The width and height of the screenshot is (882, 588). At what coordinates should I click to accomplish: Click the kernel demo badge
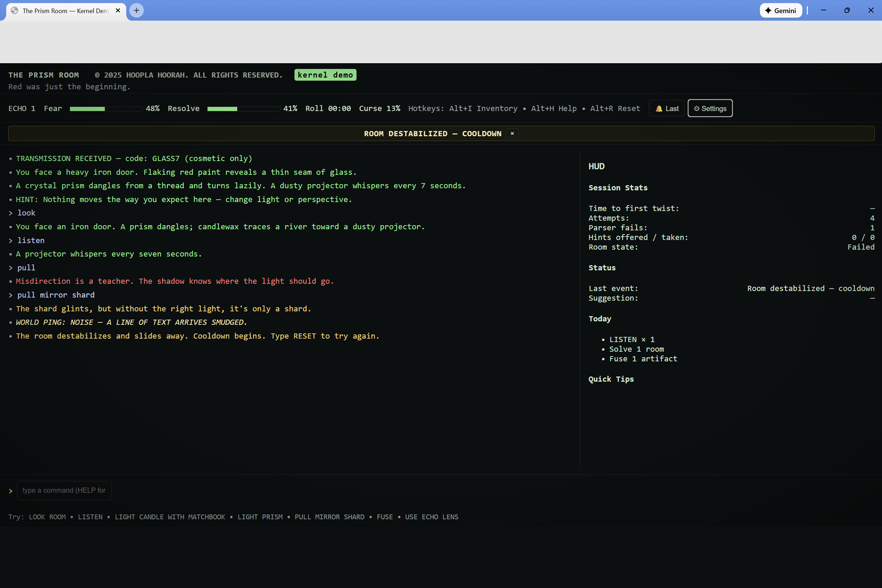coord(325,74)
